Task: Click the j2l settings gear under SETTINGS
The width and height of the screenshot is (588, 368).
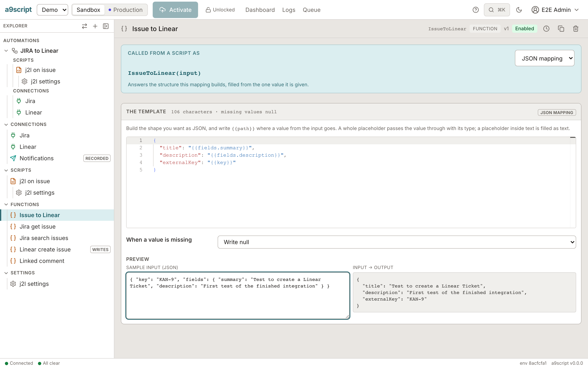Action: point(13,284)
